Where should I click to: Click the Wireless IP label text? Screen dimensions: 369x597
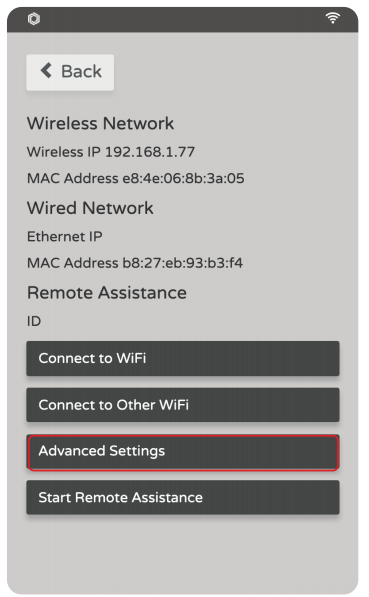pyautogui.click(x=64, y=152)
